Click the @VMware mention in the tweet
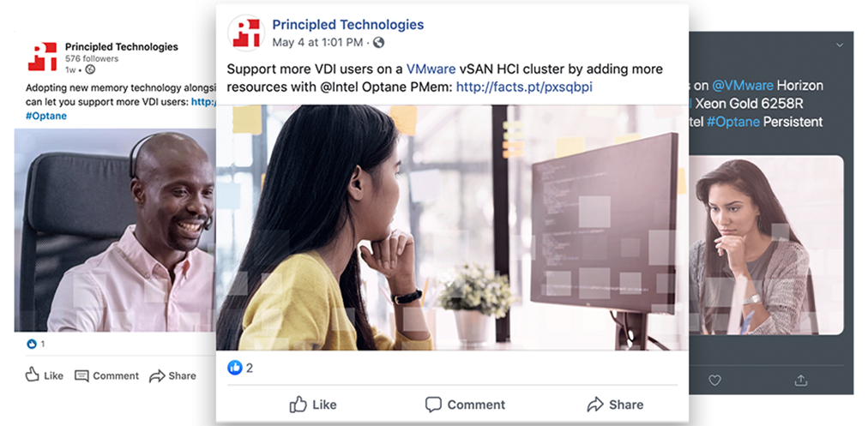This screenshot has width=868, height=426. (x=742, y=86)
